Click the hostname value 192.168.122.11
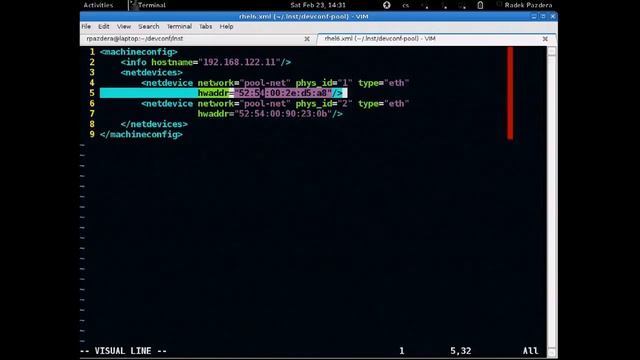Image resolution: width=640 pixels, height=360 pixels. tap(239, 62)
